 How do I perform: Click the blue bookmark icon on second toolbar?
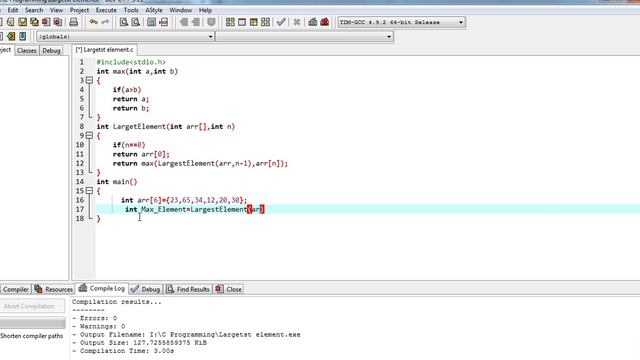(x=22, y=36)
